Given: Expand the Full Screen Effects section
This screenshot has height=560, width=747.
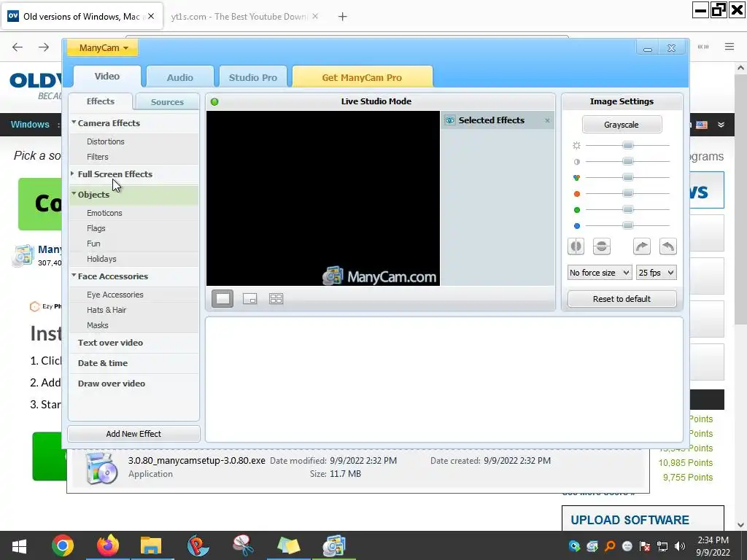Looking at the screenshot, I should tap(72, 174).
